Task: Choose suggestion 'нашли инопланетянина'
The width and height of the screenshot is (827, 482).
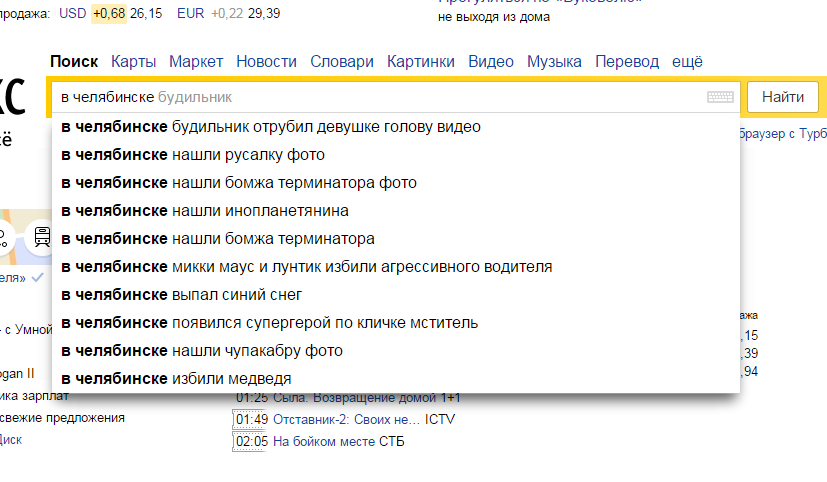Action: click(396, 211)
